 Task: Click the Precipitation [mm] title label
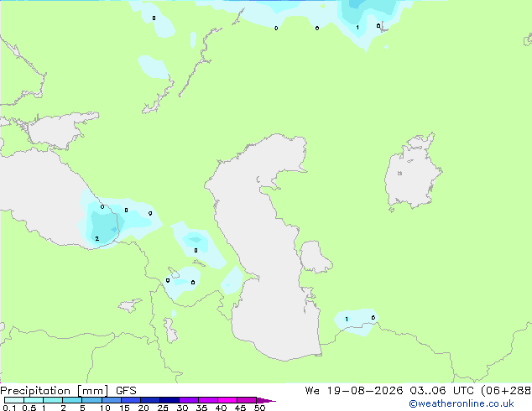pyautogui.click(x=55, y=391)
